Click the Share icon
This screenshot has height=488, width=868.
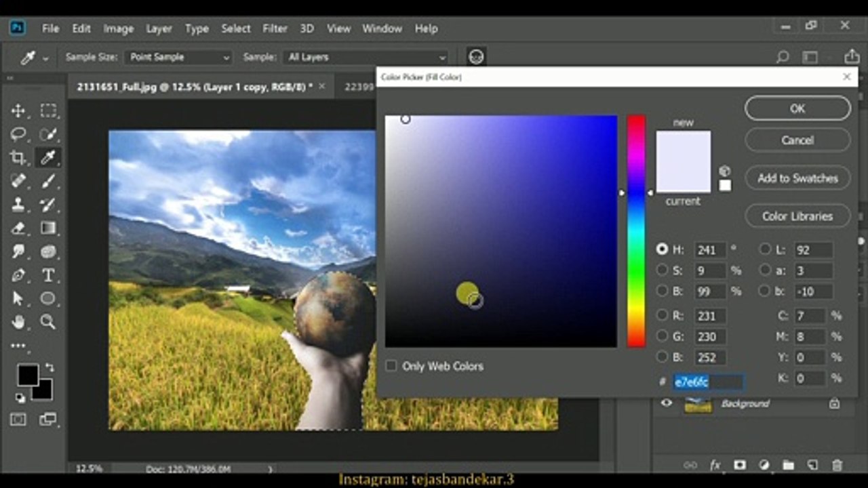[852, 57]
